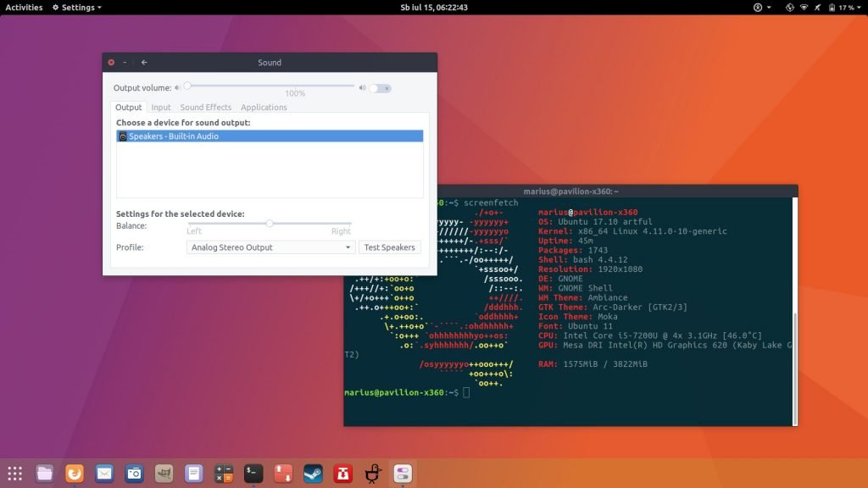Open Firefox from the dock

coord(75,473)
